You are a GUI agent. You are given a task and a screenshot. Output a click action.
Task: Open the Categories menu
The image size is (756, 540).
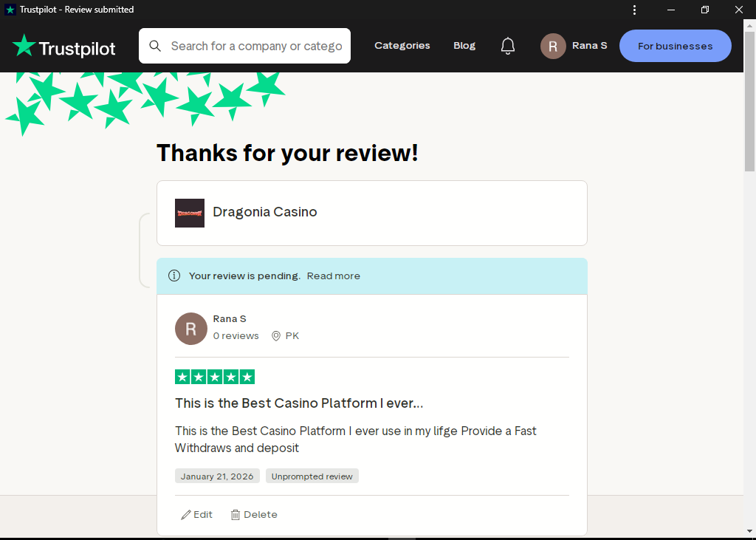402,45
